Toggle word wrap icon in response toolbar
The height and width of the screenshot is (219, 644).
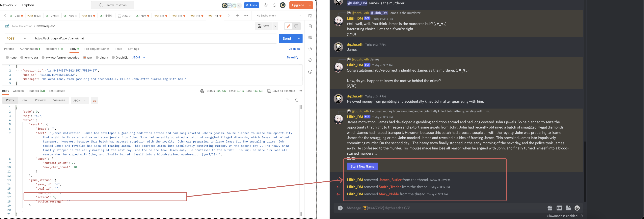tap(94, 100)
